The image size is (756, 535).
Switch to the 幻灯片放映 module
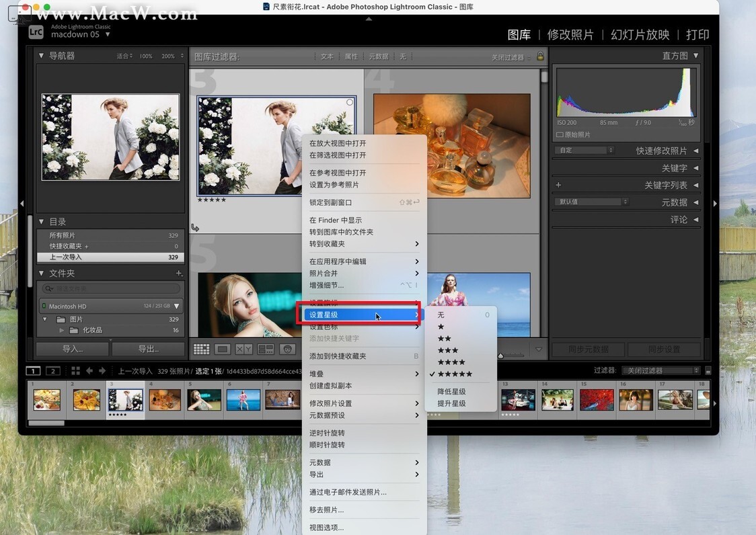[640, 35]
